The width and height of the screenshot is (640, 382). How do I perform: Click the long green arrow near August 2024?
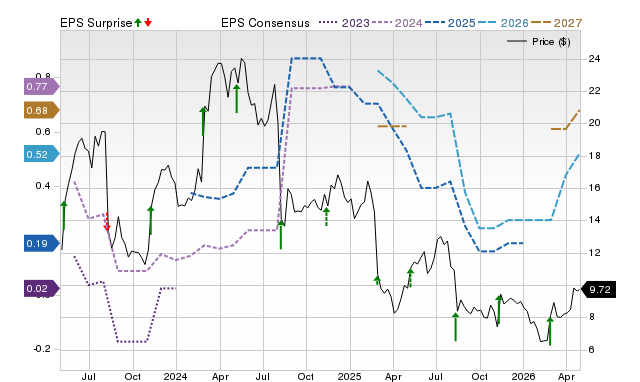tap(281, 234)
